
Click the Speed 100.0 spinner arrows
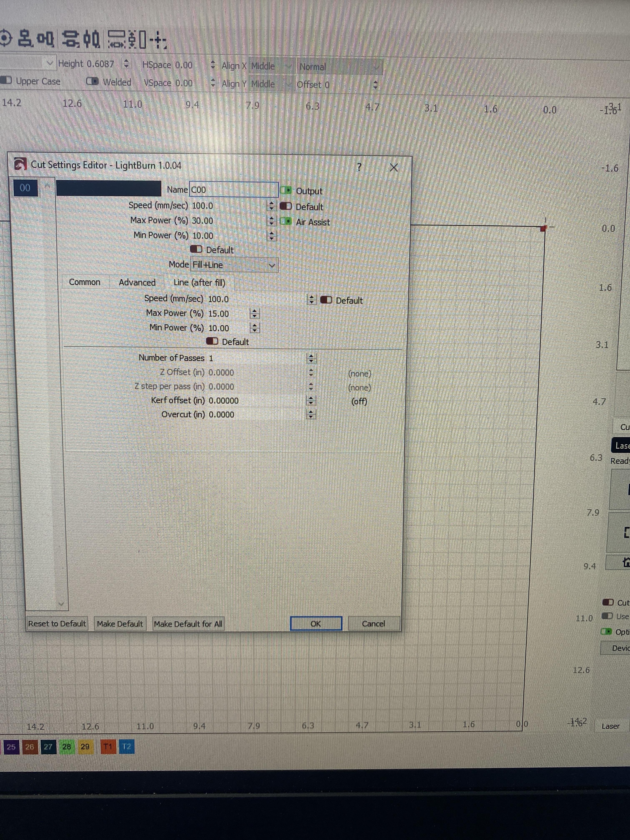[x=271, y=206]
